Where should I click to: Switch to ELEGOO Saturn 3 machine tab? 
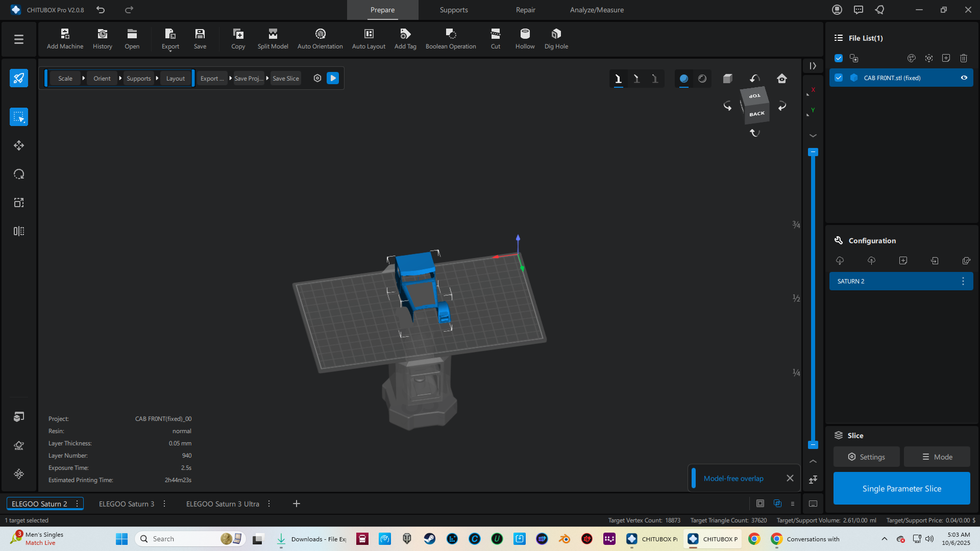click(x=126, y=504)
